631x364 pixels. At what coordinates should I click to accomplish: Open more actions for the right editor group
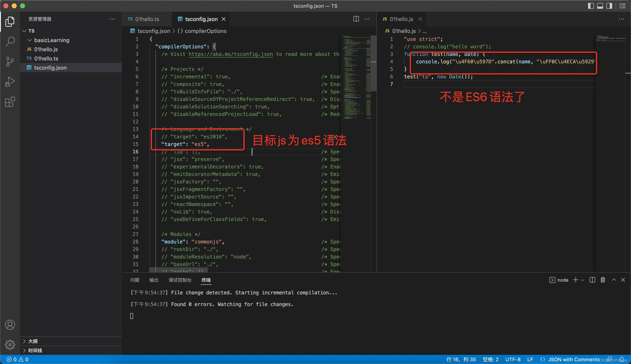(621, 19)
